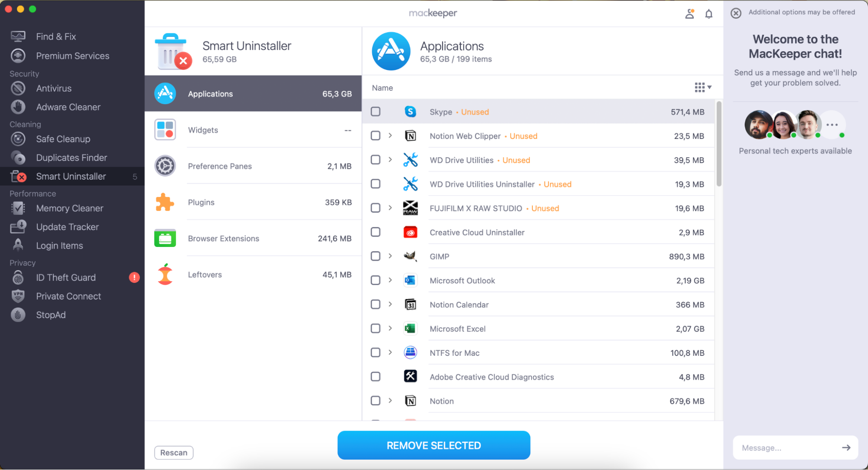The image size is (868, 470).
Task: Open the Duplicates Finder icon
Action: [18, 158]
